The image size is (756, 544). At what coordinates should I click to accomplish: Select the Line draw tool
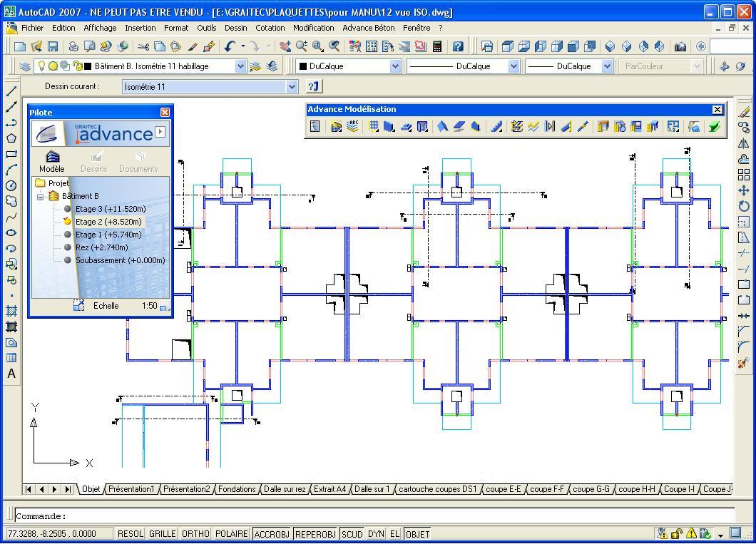[x=11, y=91]
